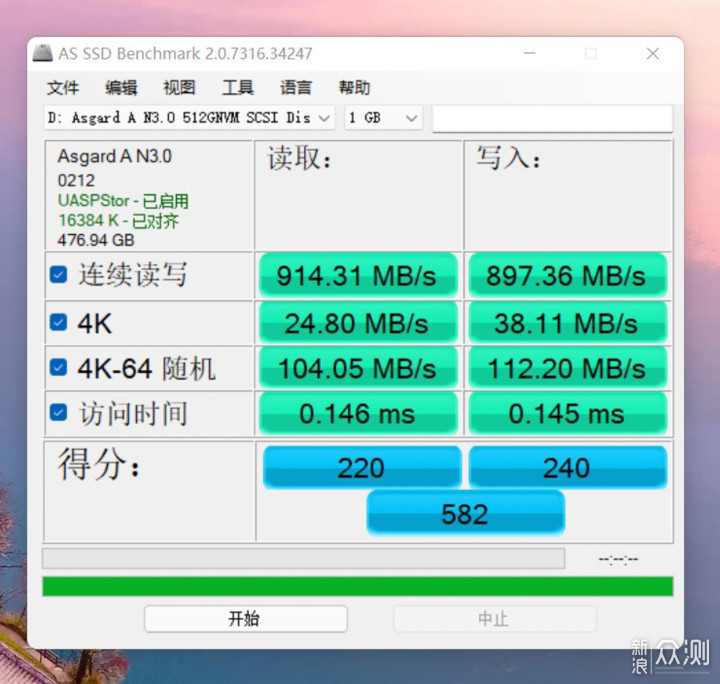This screenshot has height=684, width=720.
Task: Open the 文件 menu
Action: (x=63, y=87)
